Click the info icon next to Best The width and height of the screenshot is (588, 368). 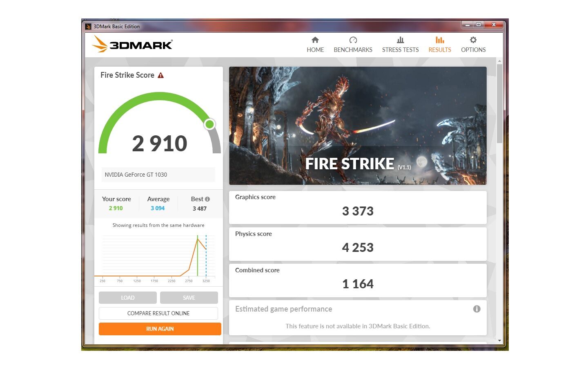click(207, 199)
